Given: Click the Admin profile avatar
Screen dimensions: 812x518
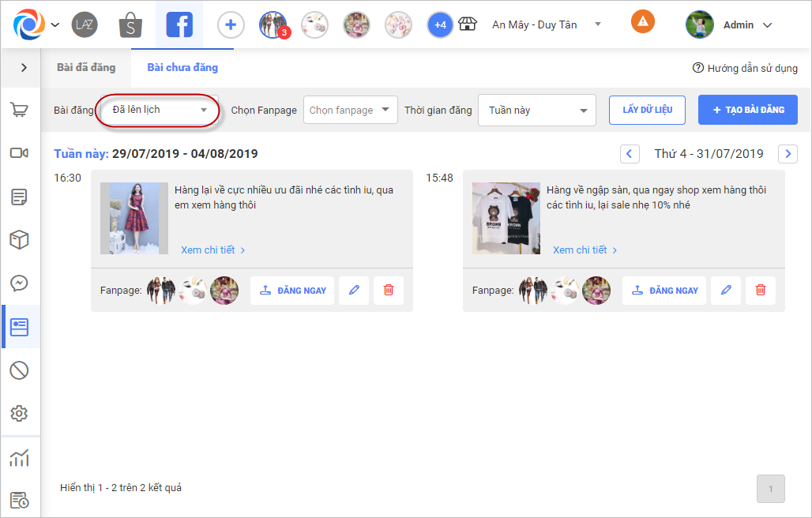Looking at the screenshot, I should click(700, 24).
